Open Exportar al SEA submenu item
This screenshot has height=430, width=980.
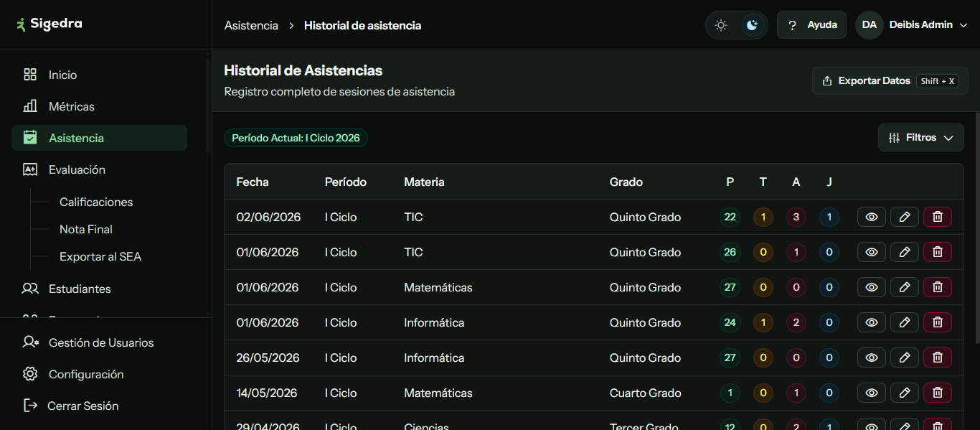(x=100, y=256)
